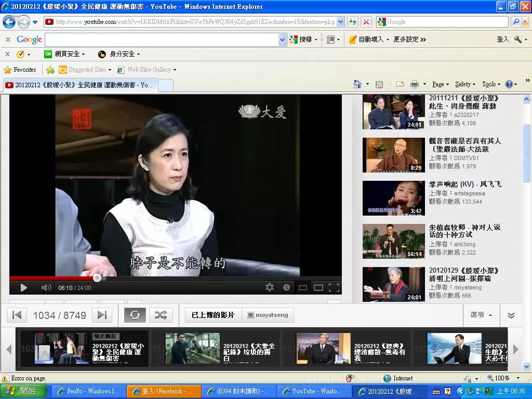532x399 pixels.
Task: Click the address bar URL field
Action: pos(195,22)
